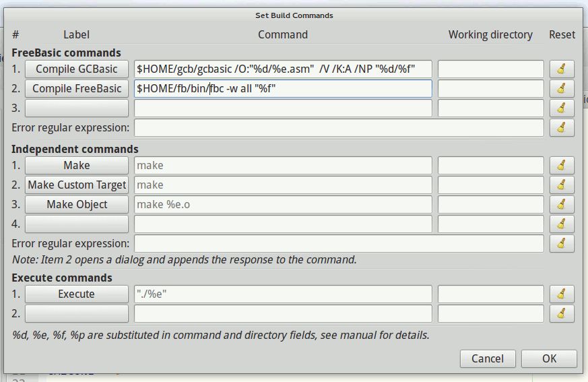Click working directory field for Compile FreeBasic
The width and height of the screenshot is (588, 382).
pyautogui.click(x=490, y=88)
